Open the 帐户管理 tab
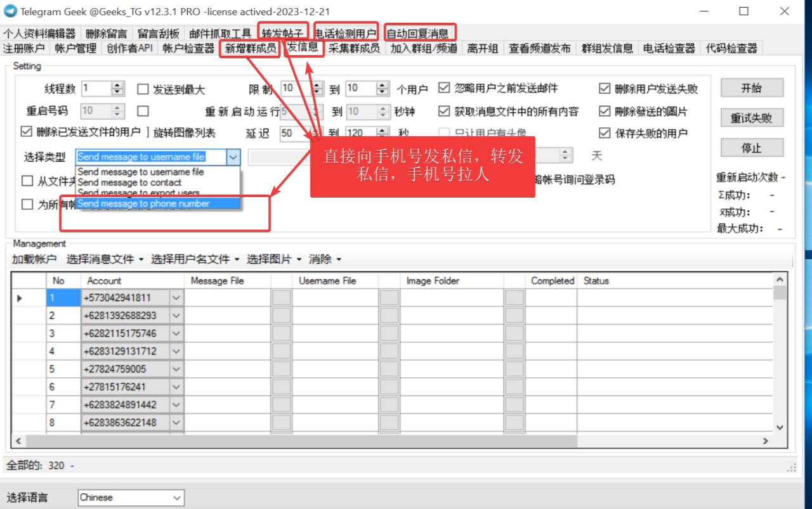The image size is (812, 509). coord(75,48)
